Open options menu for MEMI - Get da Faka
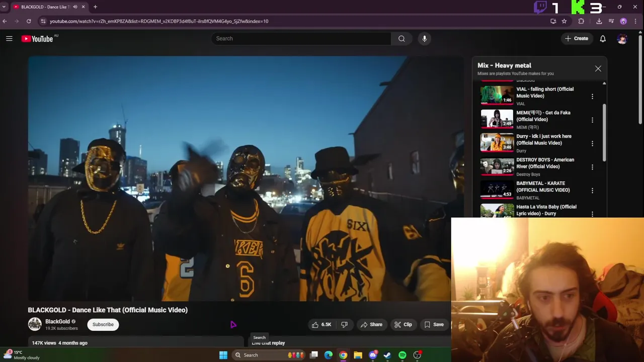 [x=592, y=120]
